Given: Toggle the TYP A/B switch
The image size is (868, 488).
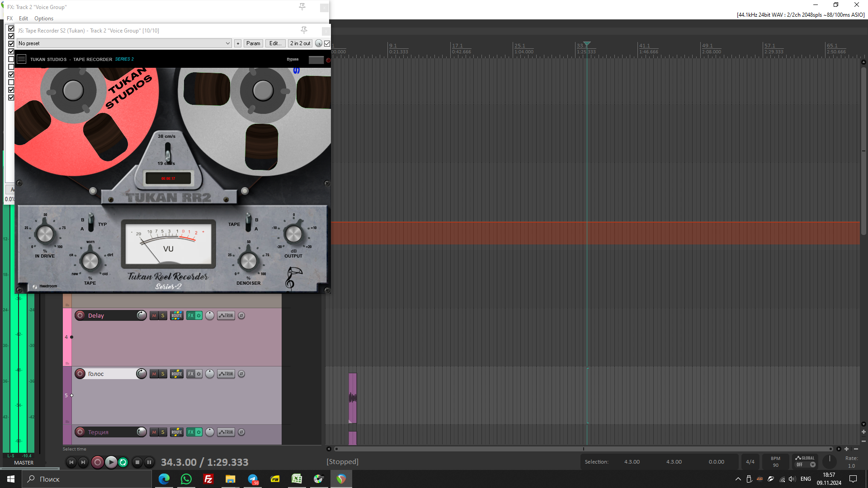Looking at the screenshot, I should (x=91, y=222).
